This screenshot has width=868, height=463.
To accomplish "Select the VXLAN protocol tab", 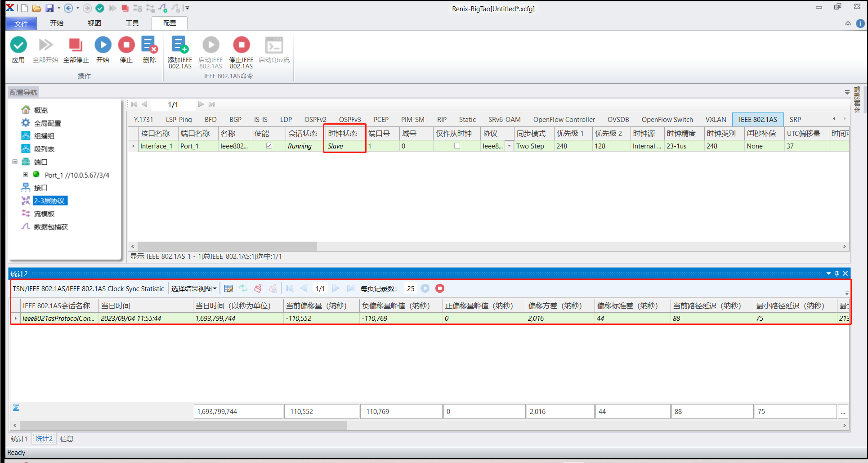I will [716, 119].
